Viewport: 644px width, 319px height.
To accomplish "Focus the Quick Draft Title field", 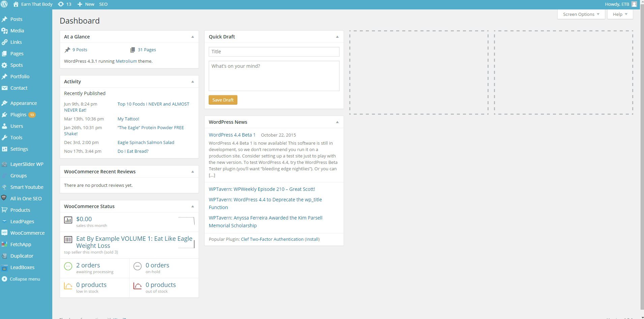I will point(274,52).
